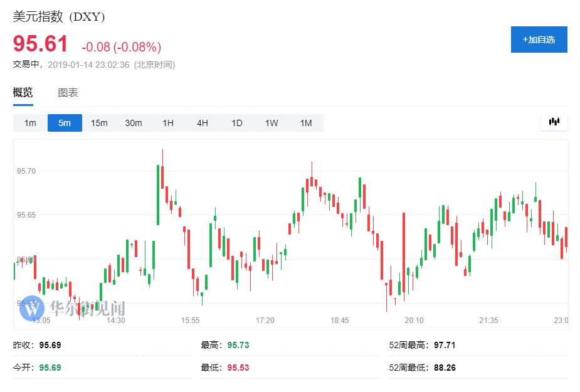The height and width of the screenshot is (392, 580).
Task: Click the change value -0.08 (-0.08%)
Action: 121,47
